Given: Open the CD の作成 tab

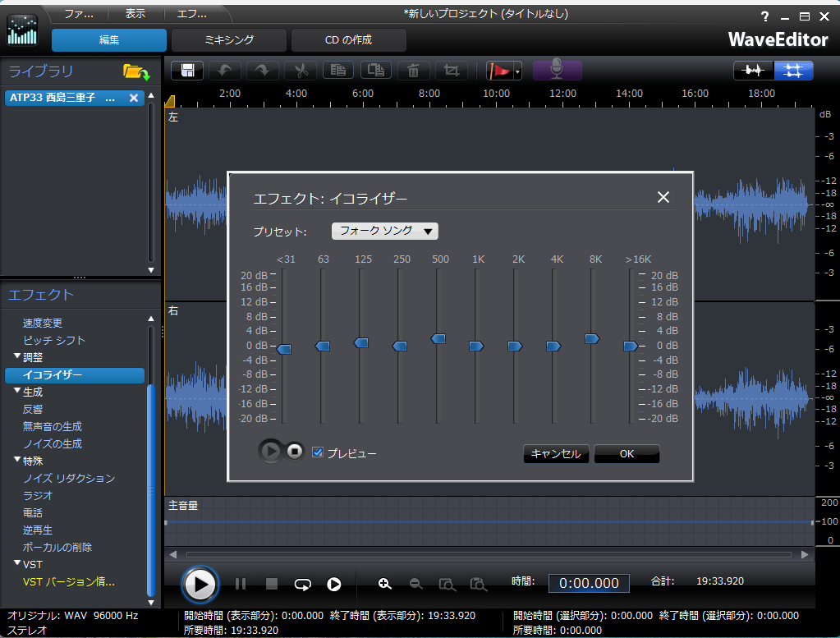Looking at the screenshot, I should [x=349, y=39].
